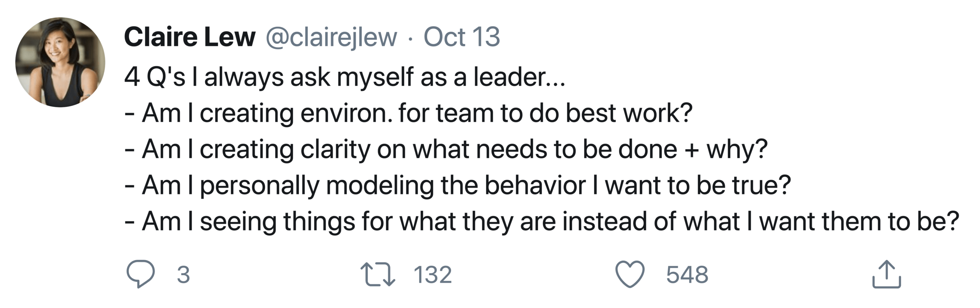Click the words 'best work?' in the tweet
This screenshot has height=308, width=980.
point(629,113)
